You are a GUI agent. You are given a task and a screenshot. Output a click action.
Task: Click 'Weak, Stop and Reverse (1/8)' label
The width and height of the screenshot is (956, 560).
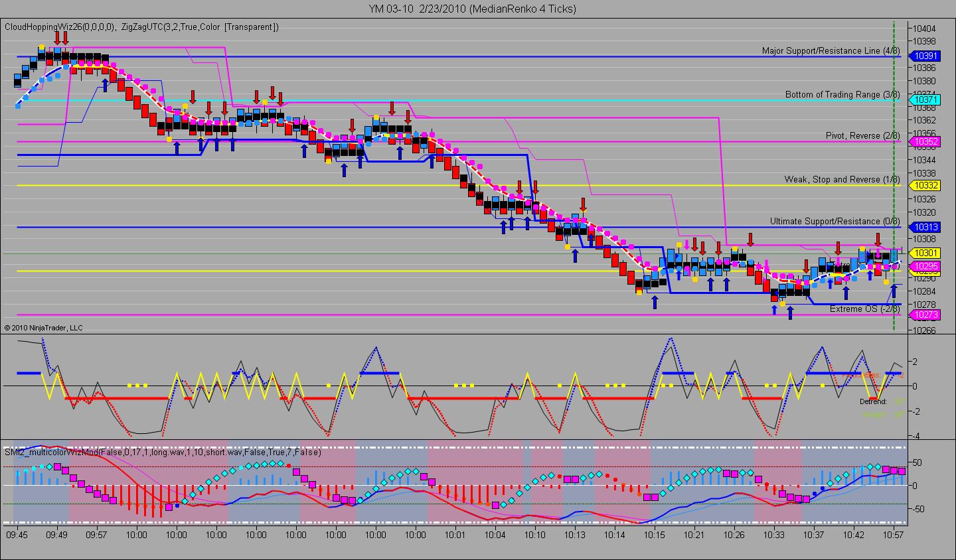(x=842, y=179)
